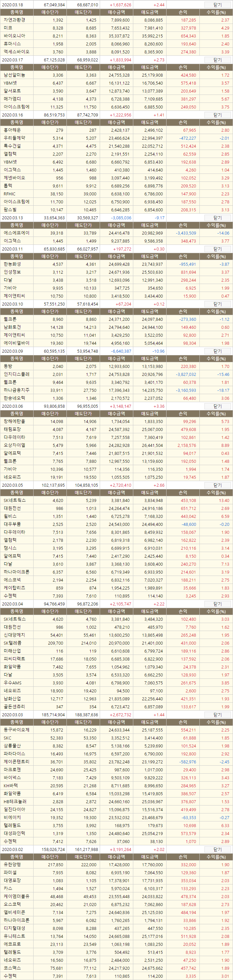The image size is (233, 980).
Task: Select the 남화토건 row
Action: (12, 327)
